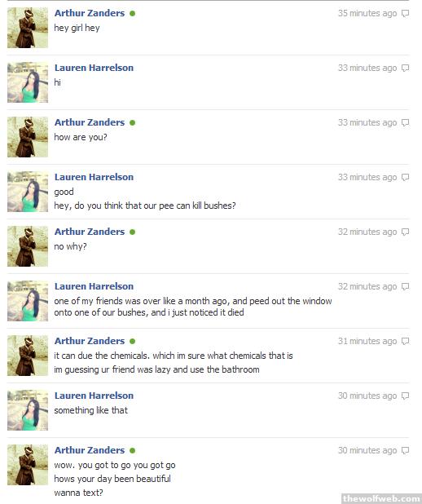Click reply icon beside '35 minutes ago' message
Screen dimensions: 422x504
406,14
